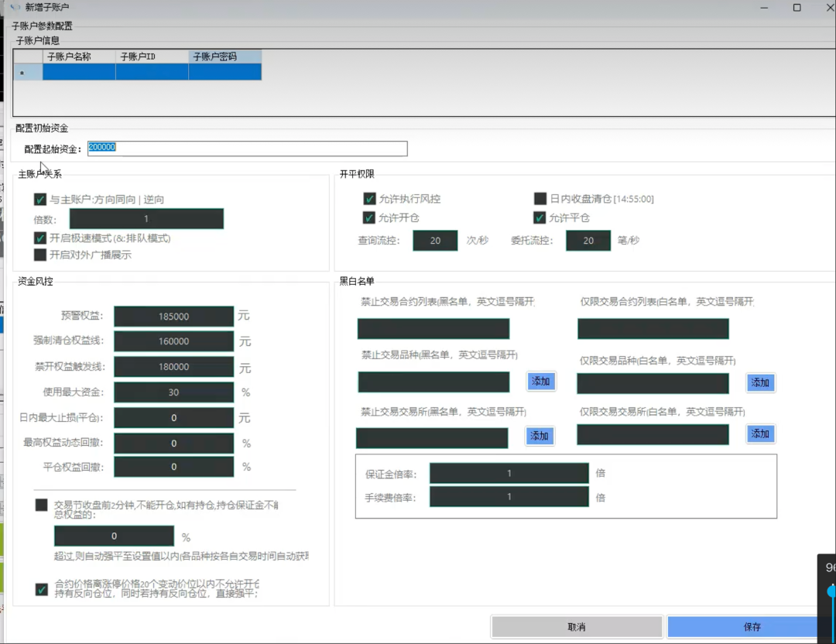Maximize the 新增子账户 window

797,8
